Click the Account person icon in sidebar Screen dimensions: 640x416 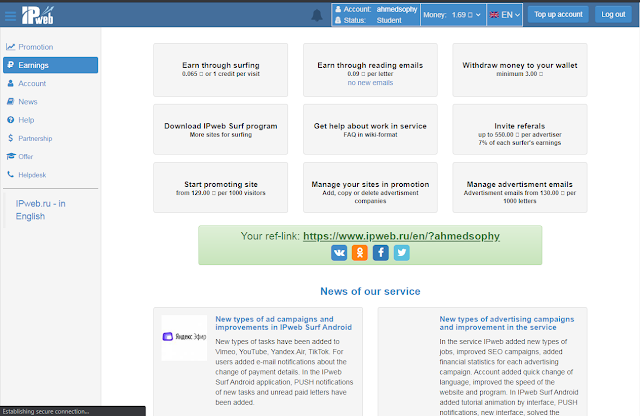click(x=11, y=83)
